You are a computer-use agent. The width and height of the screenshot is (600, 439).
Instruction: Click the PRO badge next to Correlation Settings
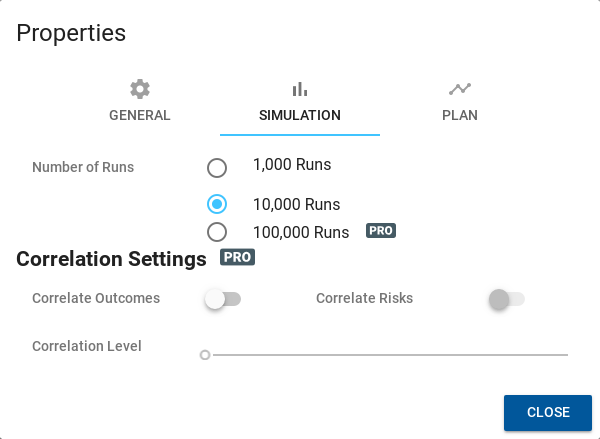pyautogui.click(x=237, y=257)
